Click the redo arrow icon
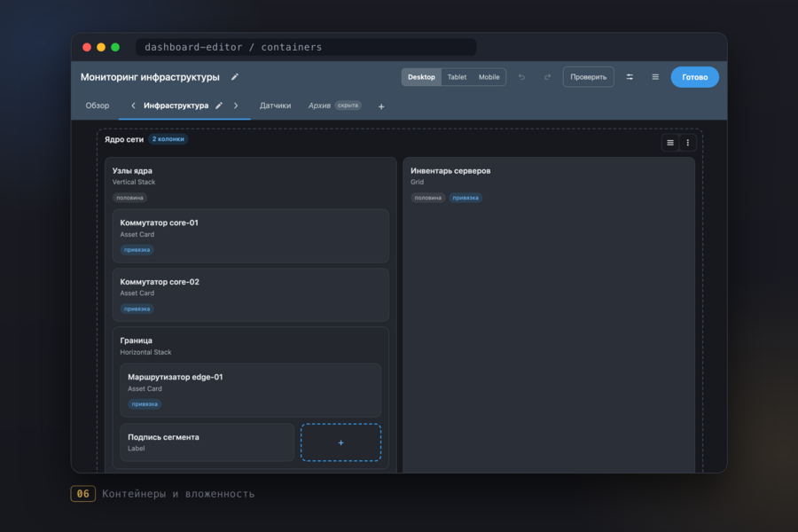The image size is (798, 532). pos(547,77)
